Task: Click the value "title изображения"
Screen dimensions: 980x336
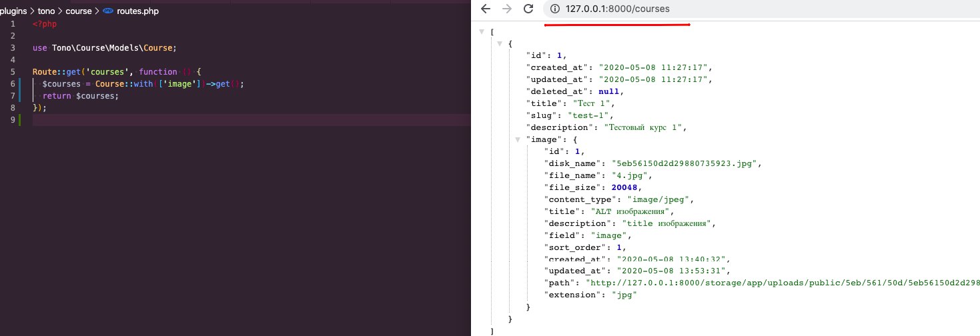Action: point(666,223)
